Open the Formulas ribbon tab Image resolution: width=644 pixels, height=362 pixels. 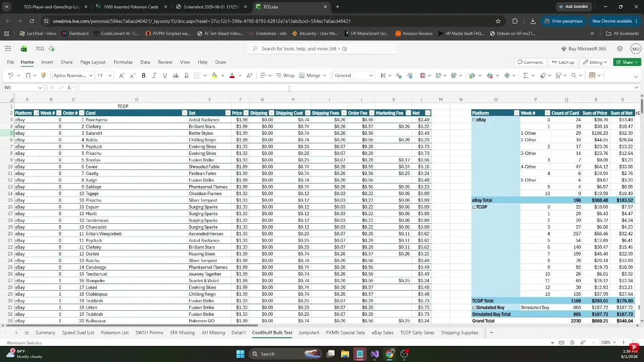pos(123,62)
